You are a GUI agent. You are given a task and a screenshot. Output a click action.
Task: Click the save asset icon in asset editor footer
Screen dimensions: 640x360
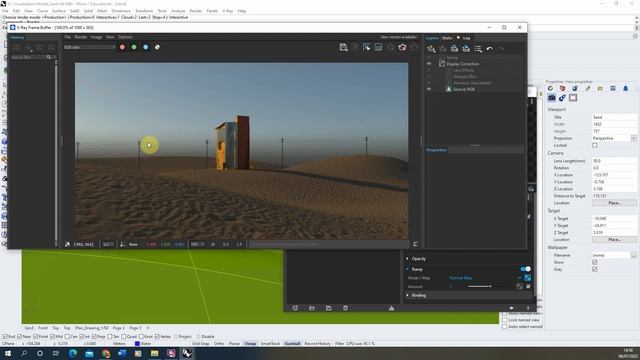click(x=329, y=308)
